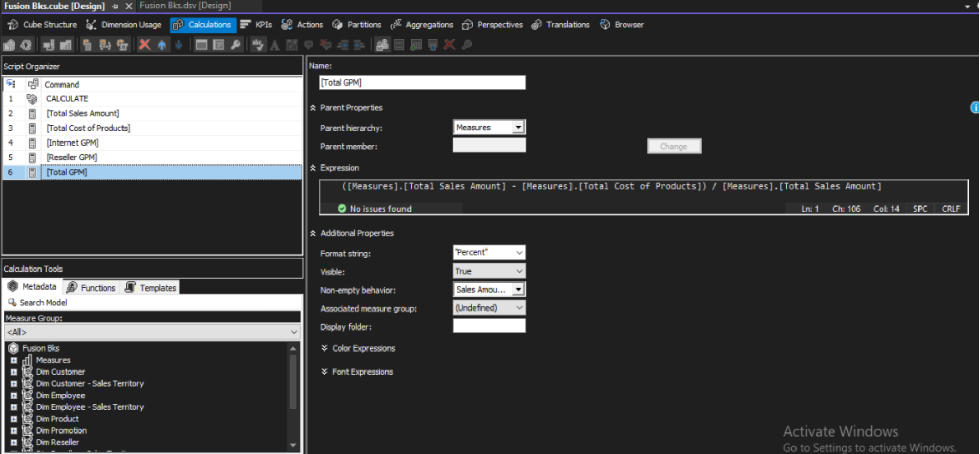Open the Fusion Bks.dsv design document tab

point(185,6)
